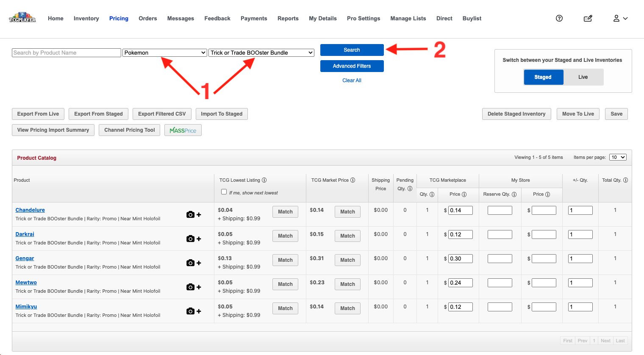
Task: Add photo for Mewtwo camera icon
Action: tap(194, 287)
